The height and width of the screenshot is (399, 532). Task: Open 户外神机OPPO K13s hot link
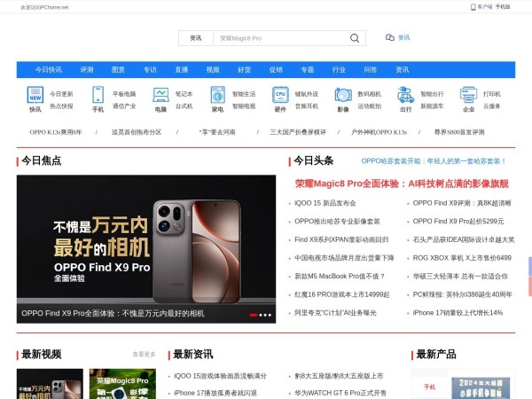[x=379, y=132]
